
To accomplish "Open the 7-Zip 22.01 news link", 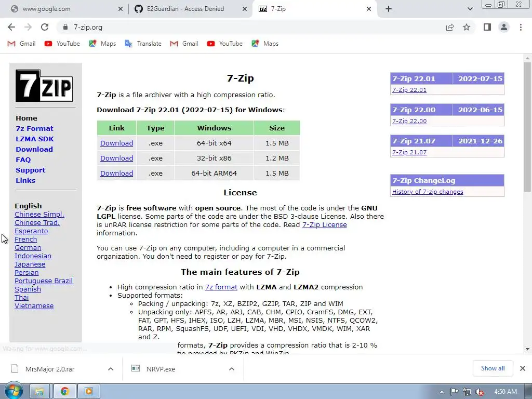I will pos(409,90).
